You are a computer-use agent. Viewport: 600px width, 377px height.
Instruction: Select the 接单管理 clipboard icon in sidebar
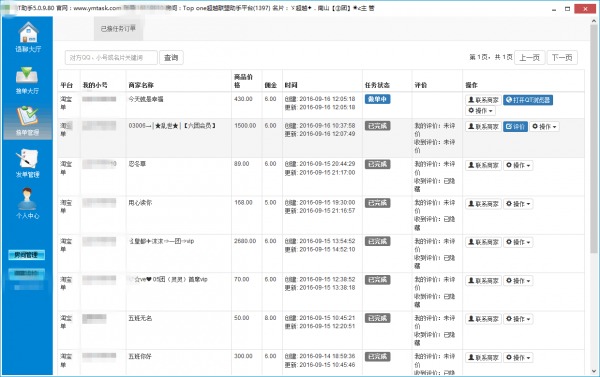pyautogui.click(x=27, y=116)
